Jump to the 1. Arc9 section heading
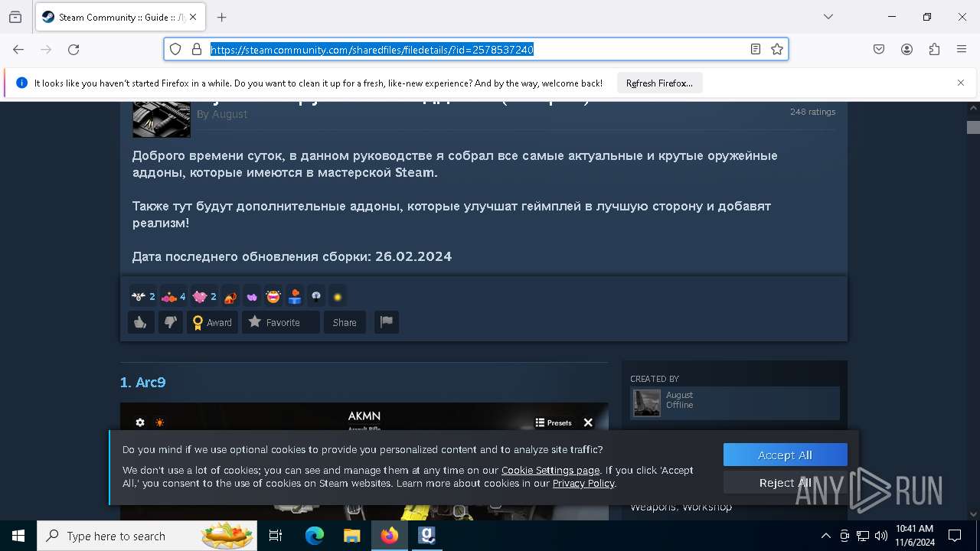Image resolution: width=980 pixels, height=551 pixels. [x=143, y=382]
